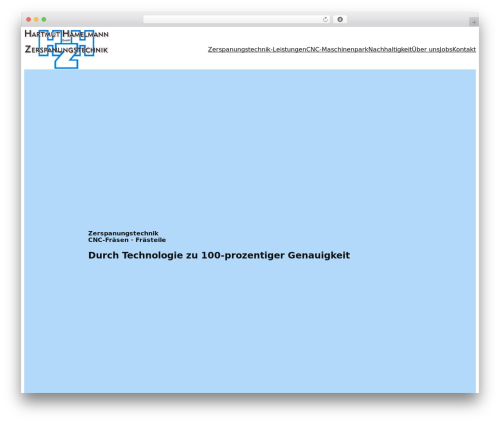Open a new tab with the plus button
500x423 pixels.
click(474, 22)
